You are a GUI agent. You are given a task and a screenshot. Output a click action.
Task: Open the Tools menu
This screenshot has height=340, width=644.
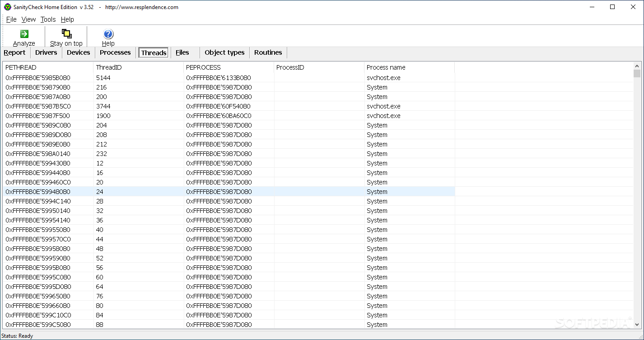(48, 19)
